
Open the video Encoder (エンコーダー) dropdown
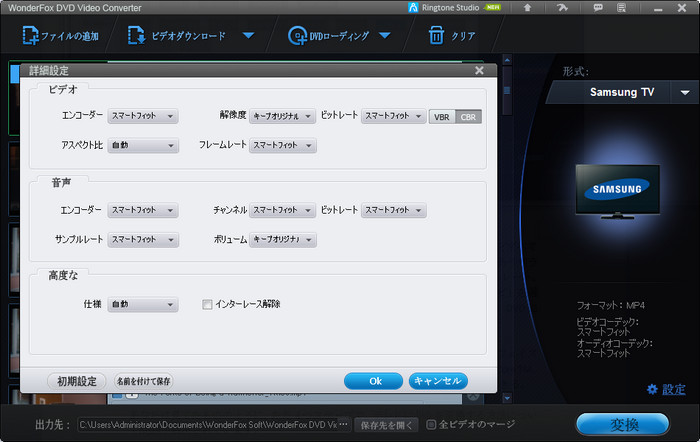143,116
